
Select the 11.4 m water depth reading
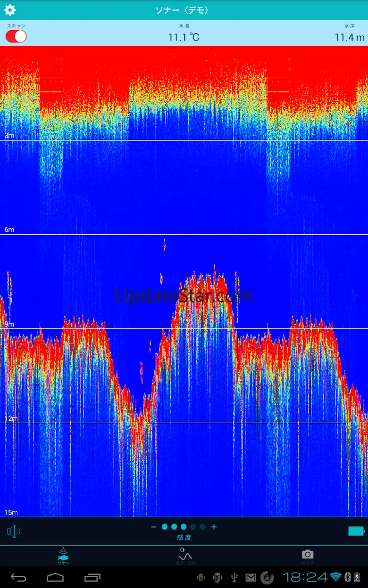pyautogui.click(x=350, y=37)
